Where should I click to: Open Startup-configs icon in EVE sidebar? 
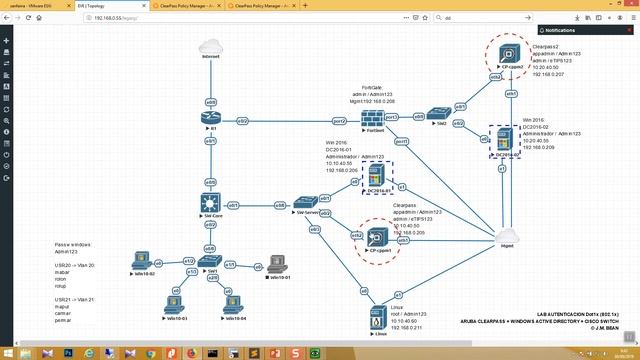click(x=6, y=75)
